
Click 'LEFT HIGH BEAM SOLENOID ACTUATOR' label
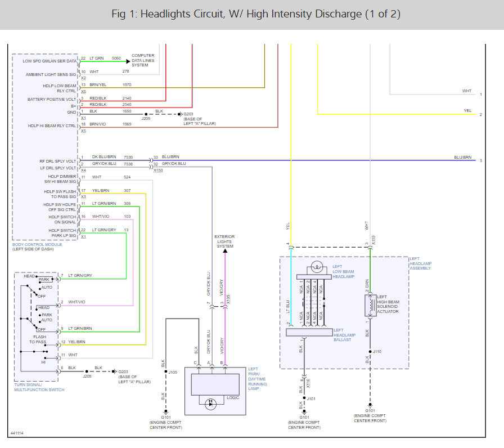[388, 304]
